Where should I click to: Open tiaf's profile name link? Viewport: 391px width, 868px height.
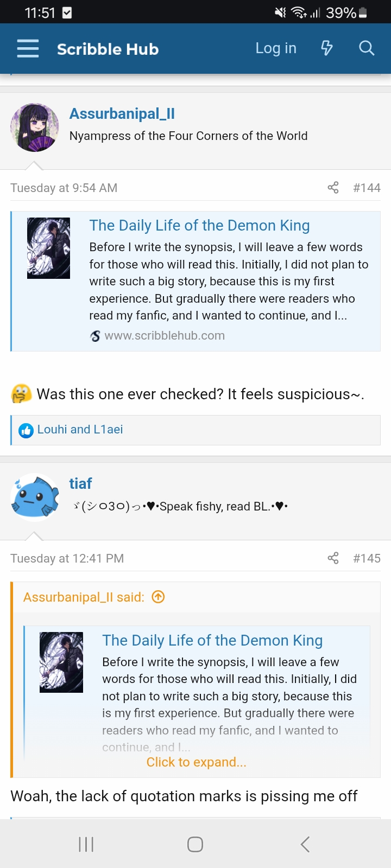(x=80, y=483)
